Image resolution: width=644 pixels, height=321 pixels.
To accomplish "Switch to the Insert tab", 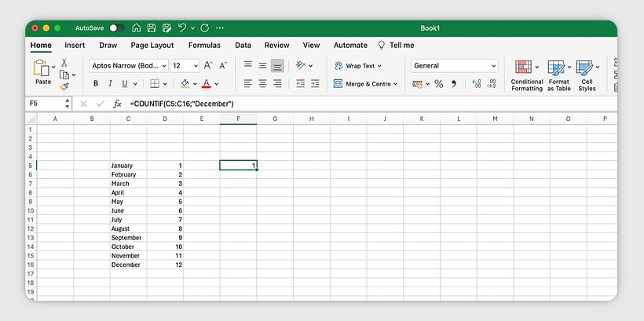I will (x=75, y=46).
